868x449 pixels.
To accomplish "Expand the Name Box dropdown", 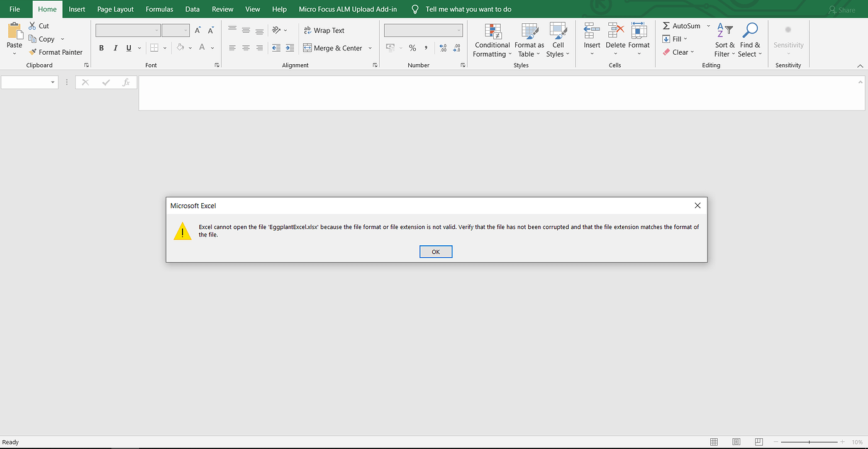I will [53, 82].
